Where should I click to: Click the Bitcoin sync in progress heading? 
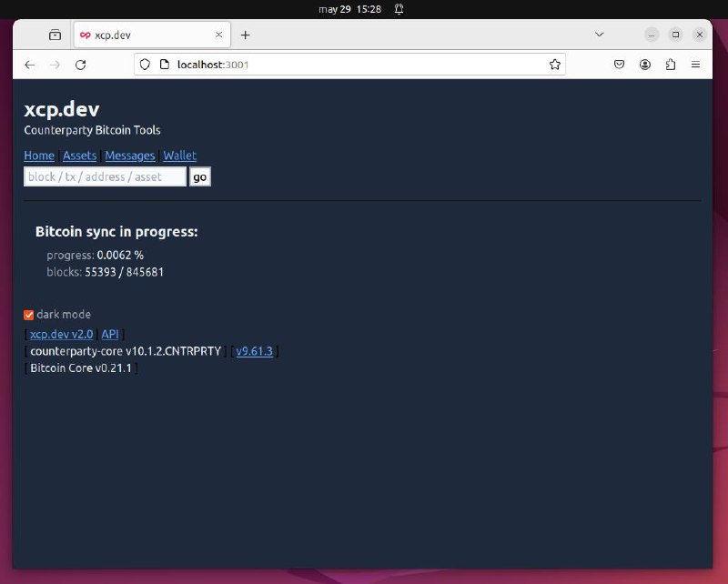pyautogui.click(x=116, y=232)
